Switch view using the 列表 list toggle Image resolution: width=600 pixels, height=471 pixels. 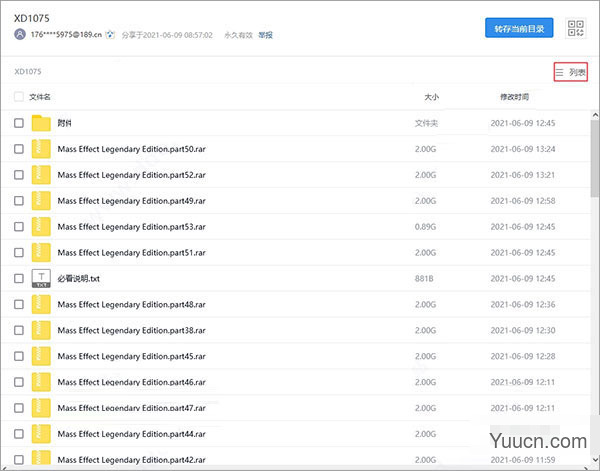[x=571, y=72]
